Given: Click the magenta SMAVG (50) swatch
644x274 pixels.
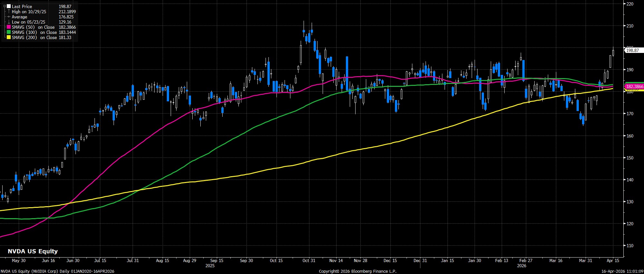Looking at the screenshot, I should pyautogui.click(x=9, y=27).
